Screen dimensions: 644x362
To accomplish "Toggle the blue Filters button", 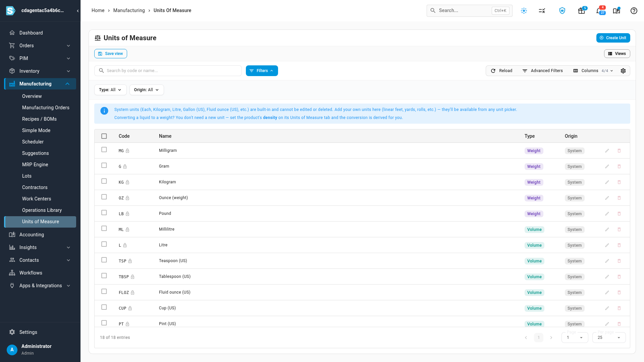I will tap(262, 71).
